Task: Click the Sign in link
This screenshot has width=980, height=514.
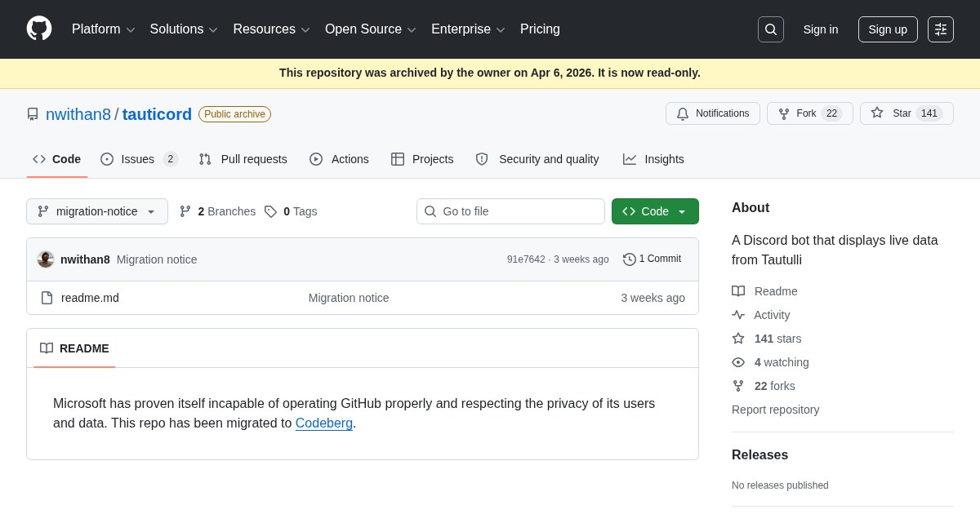Action: tap(821, 29)
